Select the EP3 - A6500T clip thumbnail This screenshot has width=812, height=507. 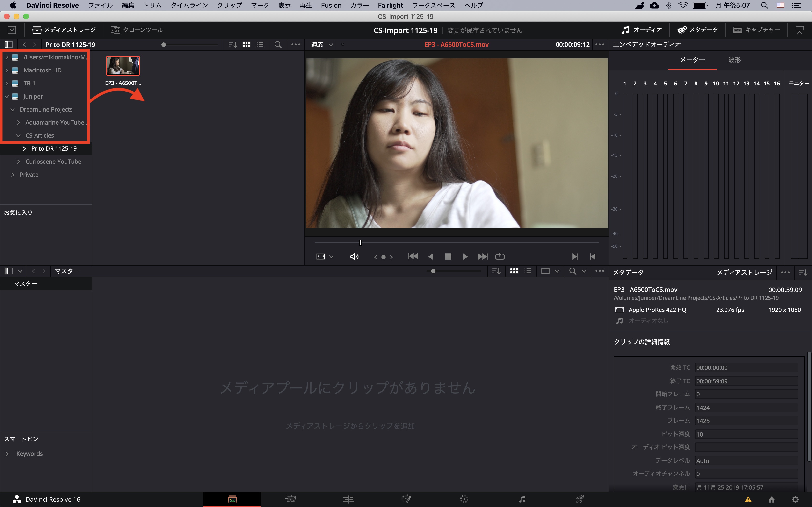[x=123, y=66]
